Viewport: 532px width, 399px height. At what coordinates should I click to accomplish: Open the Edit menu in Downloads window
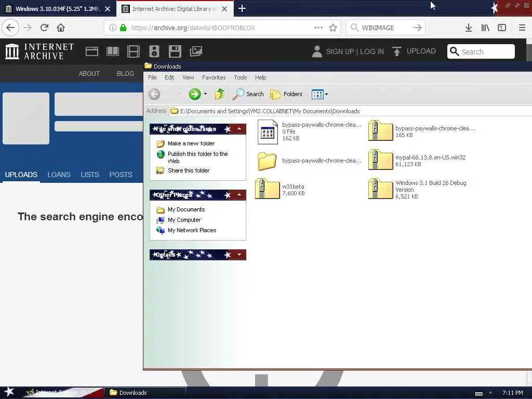(169, 77)
